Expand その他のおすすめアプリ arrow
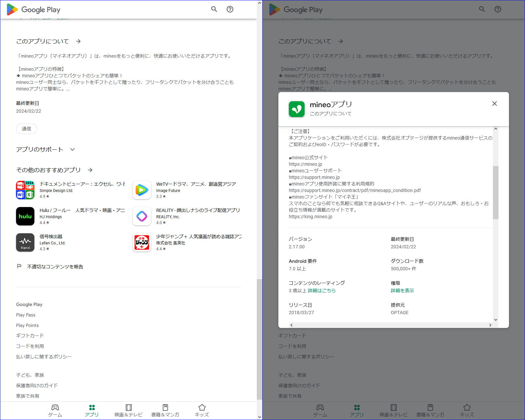This screenshot has width=525, height=420. click(x=90, y=170)
